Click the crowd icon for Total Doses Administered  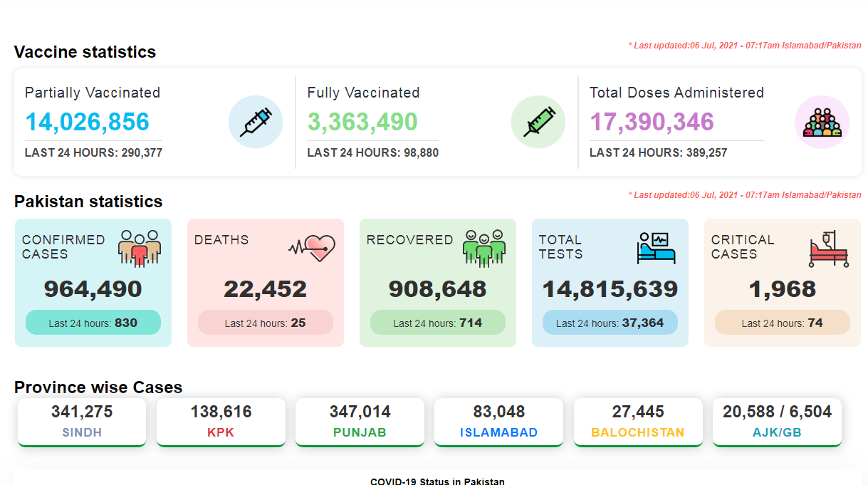(822, 122)
